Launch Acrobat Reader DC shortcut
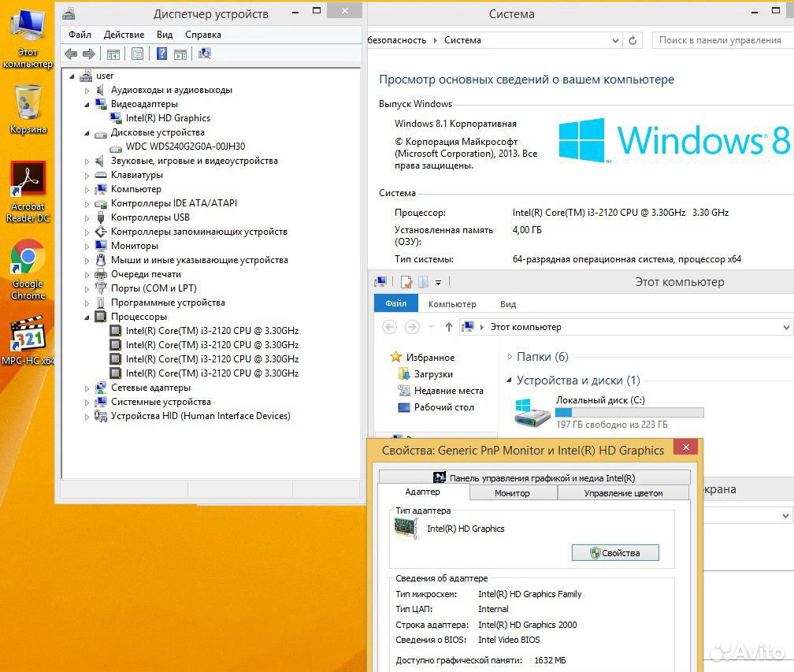The width and height of the screenshot is (794, 672). [x=28, y=192]
